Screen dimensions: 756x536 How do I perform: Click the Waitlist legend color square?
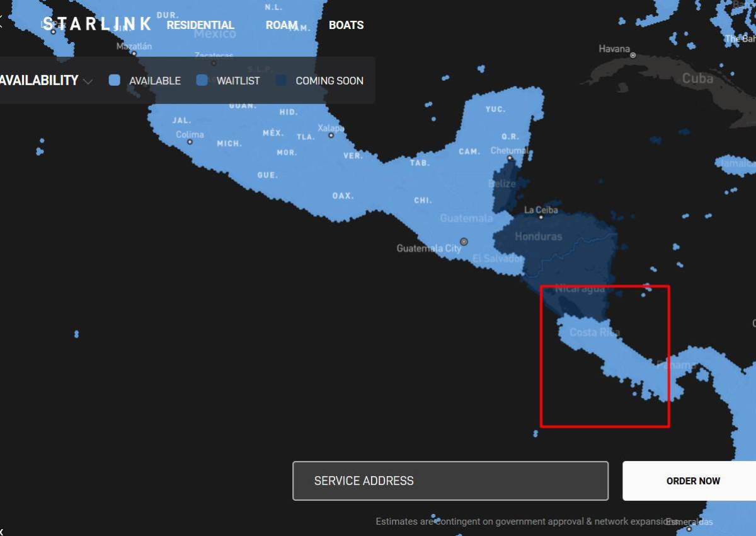tap(202, 81)
